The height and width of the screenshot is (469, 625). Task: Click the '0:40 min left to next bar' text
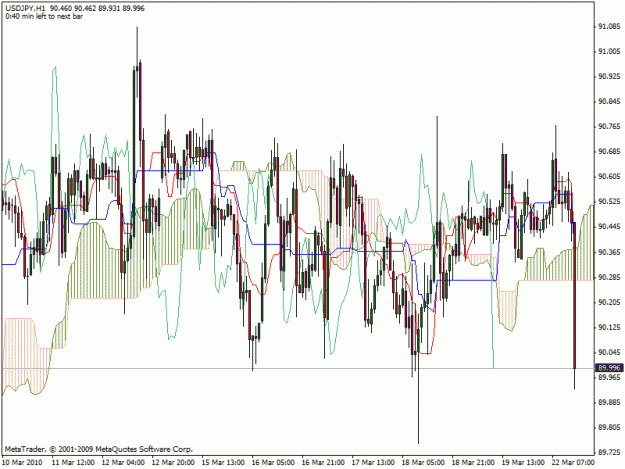(x=44, y=16)
